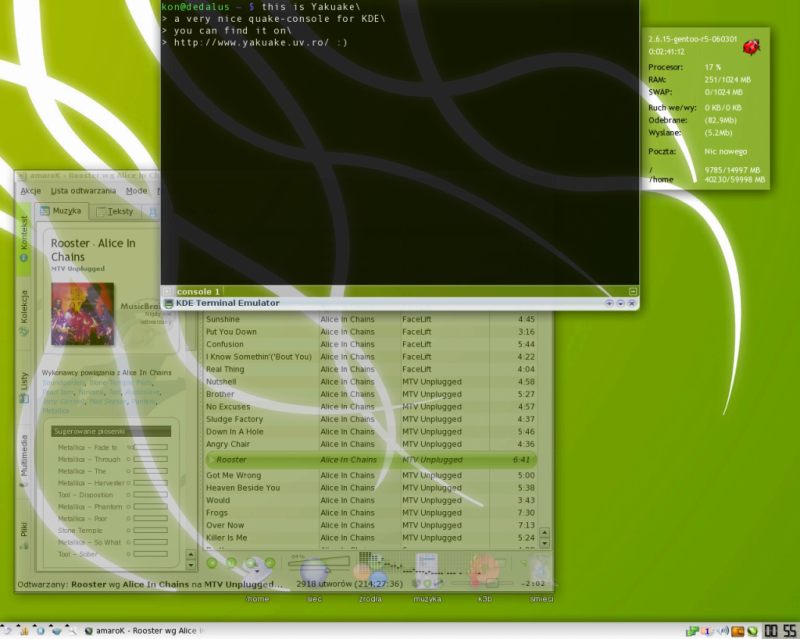Click suggested song Metallica – Phantom
This screenshot has height=639, width=800.
pyautogui.click(x=90, y=507)
